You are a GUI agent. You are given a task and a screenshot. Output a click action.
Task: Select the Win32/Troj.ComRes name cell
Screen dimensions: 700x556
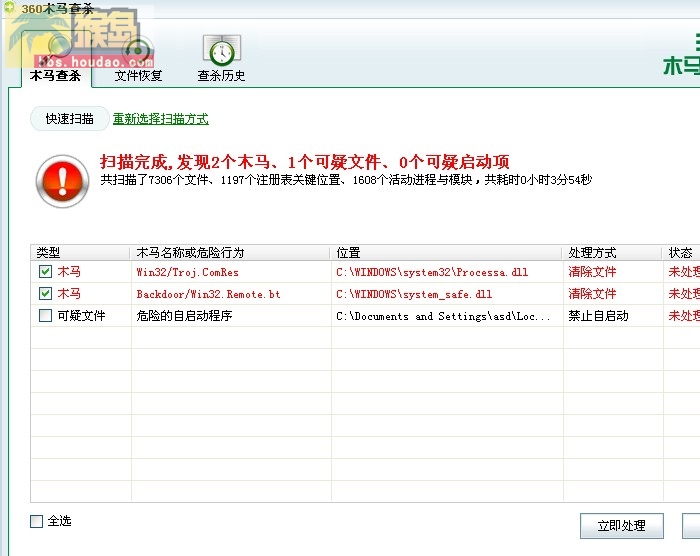point(188,272)
